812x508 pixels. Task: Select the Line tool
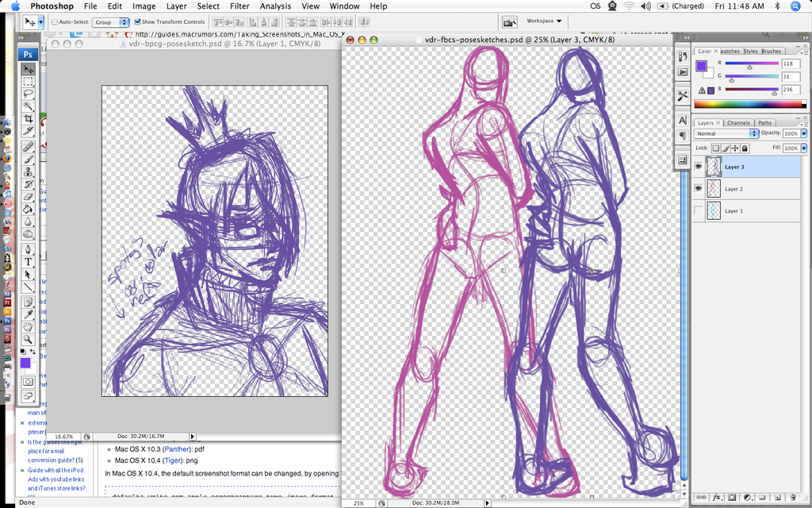[28, 287]
